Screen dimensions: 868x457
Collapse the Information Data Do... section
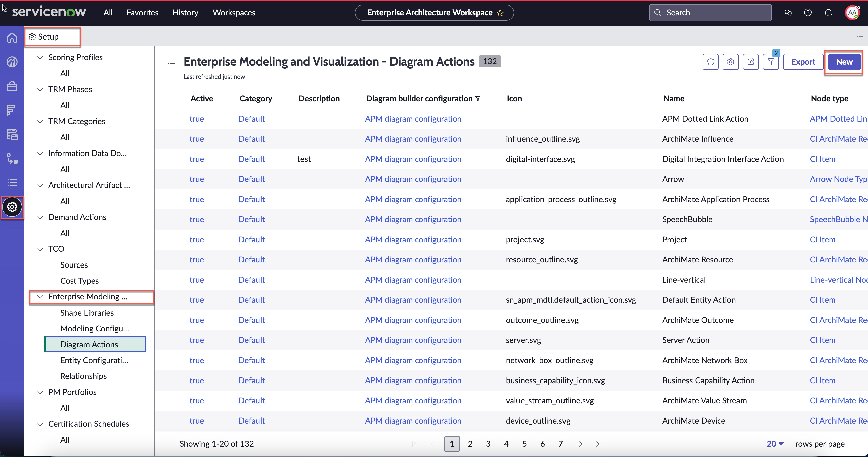(x=40, y=154)
